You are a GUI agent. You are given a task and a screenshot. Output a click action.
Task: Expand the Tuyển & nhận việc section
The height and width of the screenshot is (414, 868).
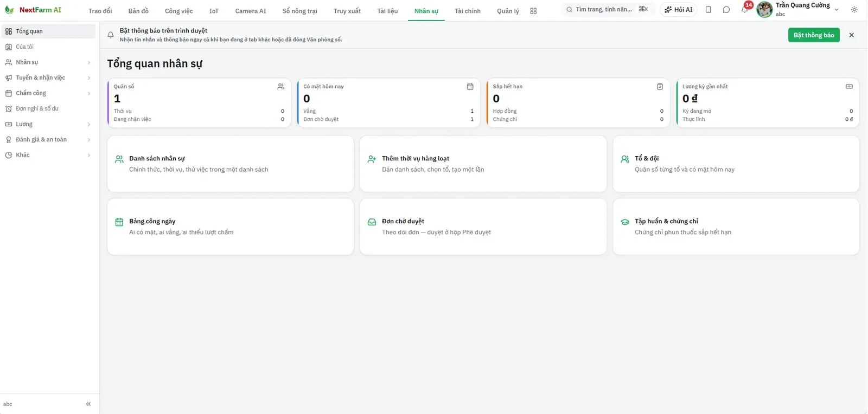click(x=48, y=77)
